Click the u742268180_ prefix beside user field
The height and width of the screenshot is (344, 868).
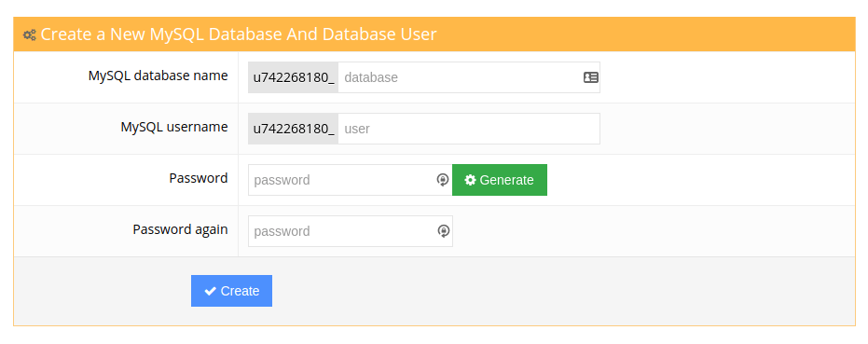pos(294,129)
